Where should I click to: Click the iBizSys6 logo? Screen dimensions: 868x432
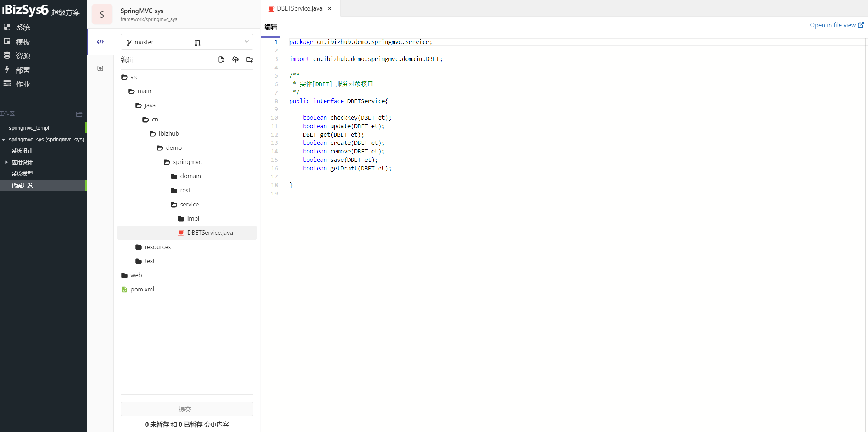pyautogui.click(x=25, y=10)
